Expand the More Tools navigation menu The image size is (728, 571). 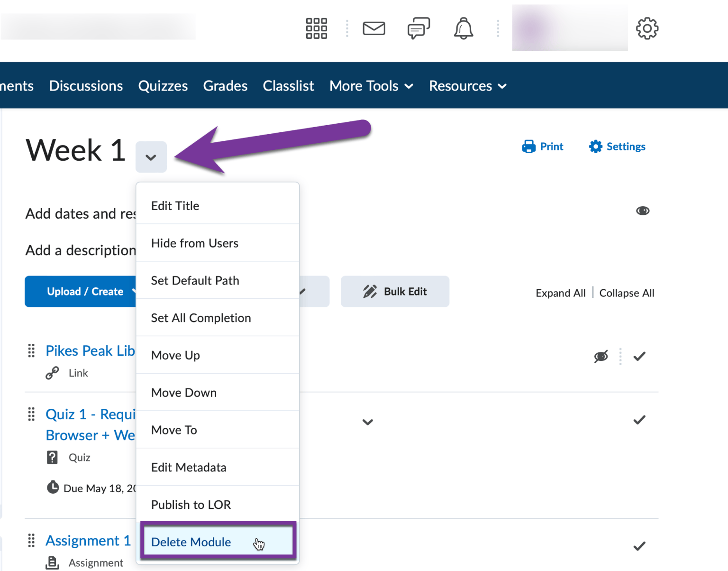pyautogui.click(x=372, y=86)
